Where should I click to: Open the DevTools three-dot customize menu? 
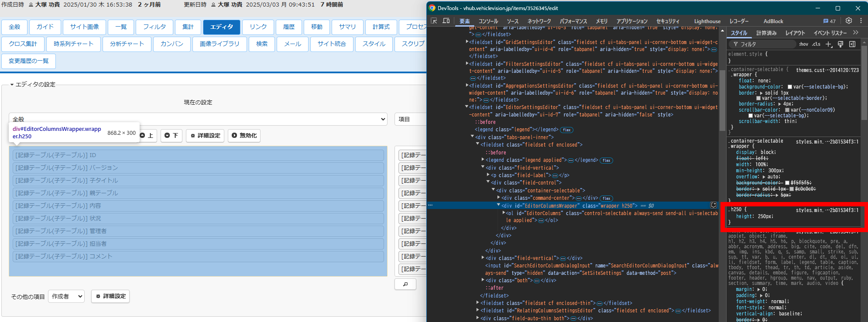861,21
